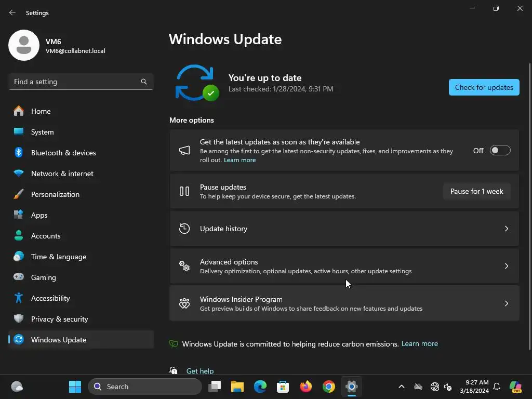Click the muted volume icon in system tray
This screenshot has width=532, height=399.
448,387
